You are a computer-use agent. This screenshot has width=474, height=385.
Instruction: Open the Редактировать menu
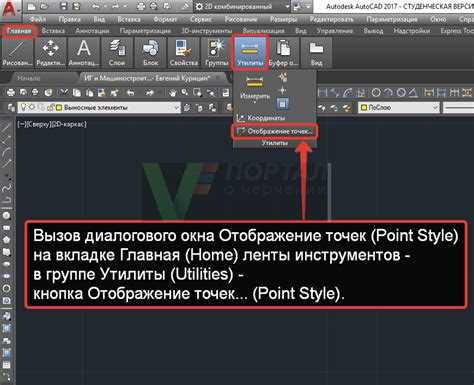[331, 19]
